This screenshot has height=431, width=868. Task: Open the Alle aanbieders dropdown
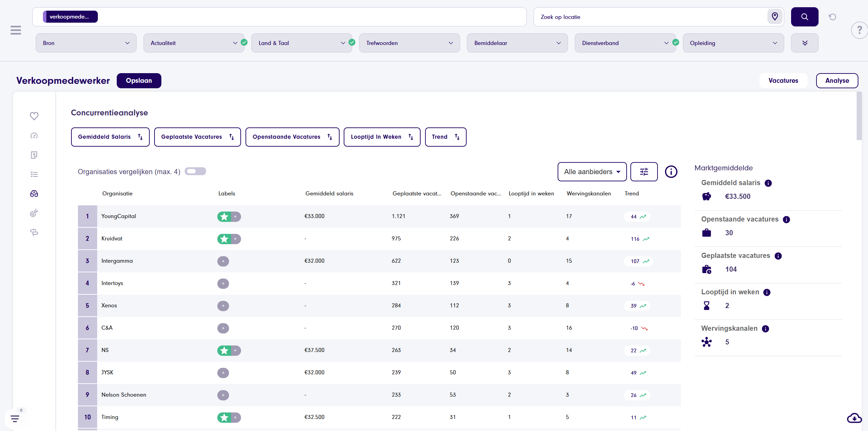(592, 172)
